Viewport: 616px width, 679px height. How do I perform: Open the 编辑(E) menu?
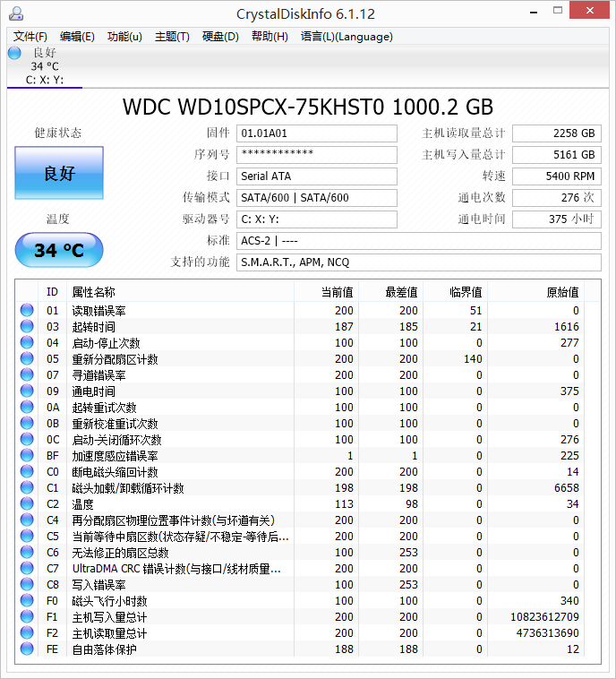point(77,37)
